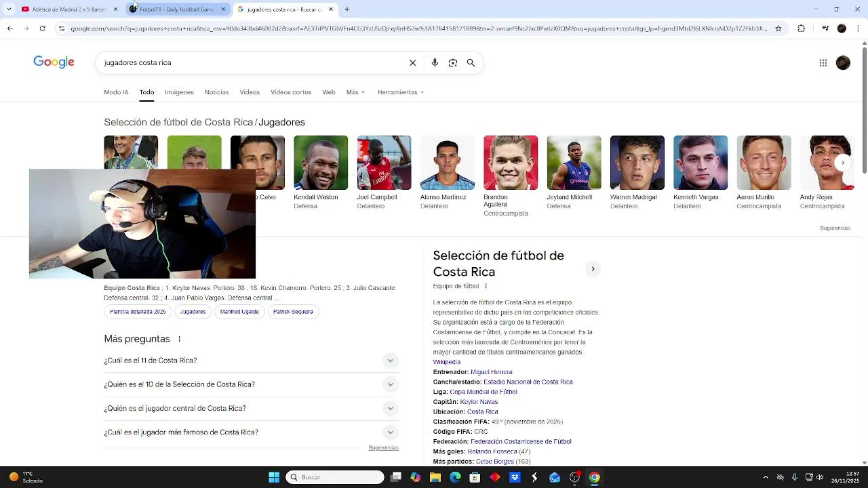Open the weather widget showing 11°C

(x=26, y=477)
